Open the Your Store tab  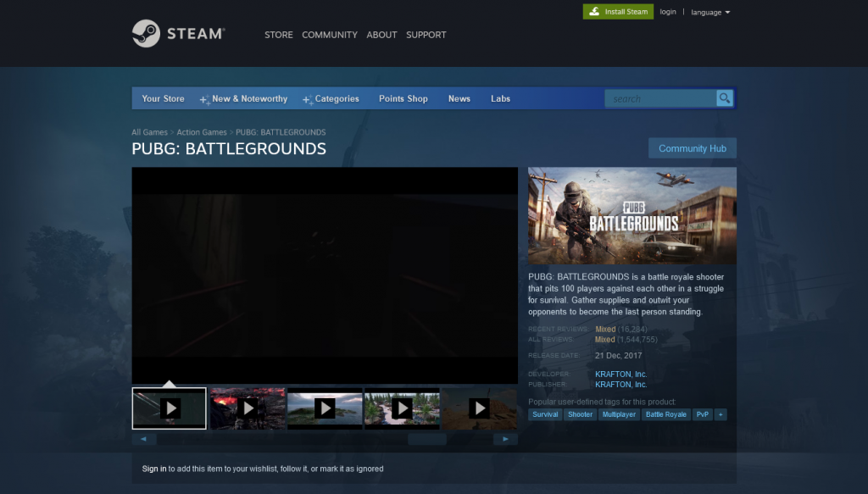click(x=163, y=98)
